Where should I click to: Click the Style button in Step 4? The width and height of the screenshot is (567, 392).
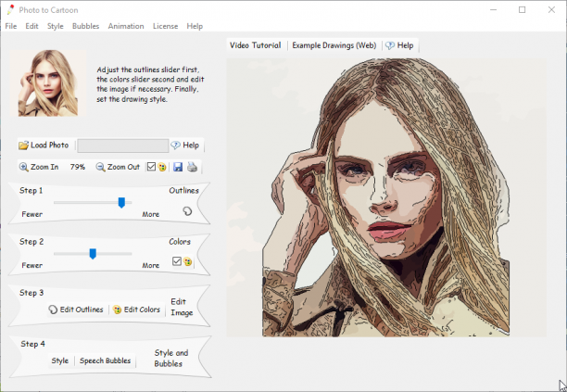pyautogui.click(x=60, y=360)
